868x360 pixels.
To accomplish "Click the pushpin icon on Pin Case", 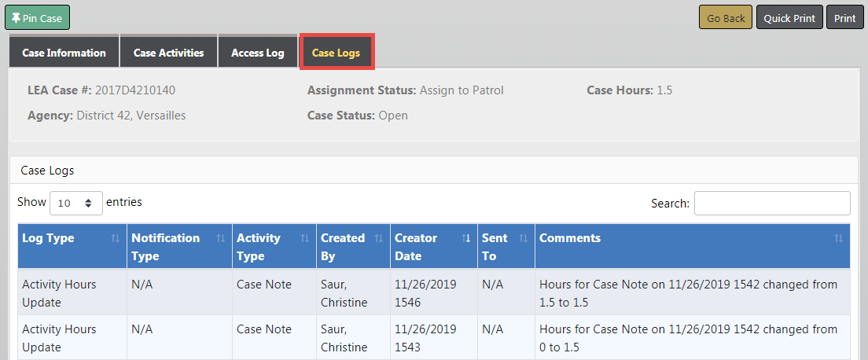I will [17, 18].
